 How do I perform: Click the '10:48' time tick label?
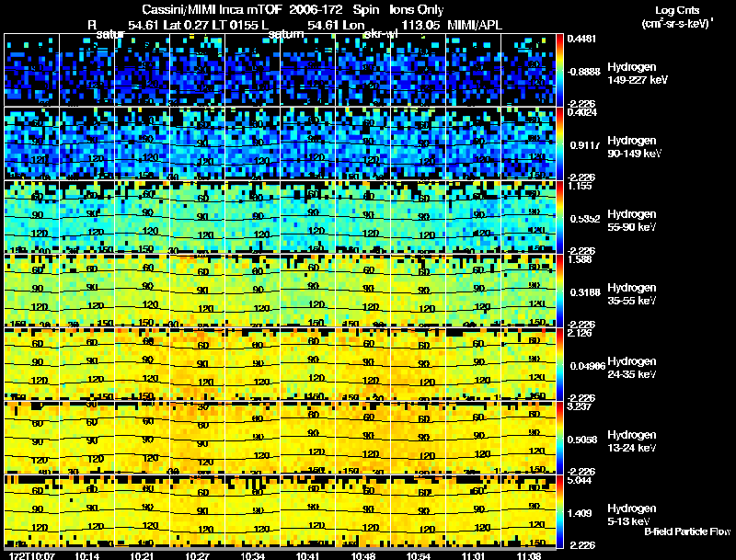pos(363,555)
